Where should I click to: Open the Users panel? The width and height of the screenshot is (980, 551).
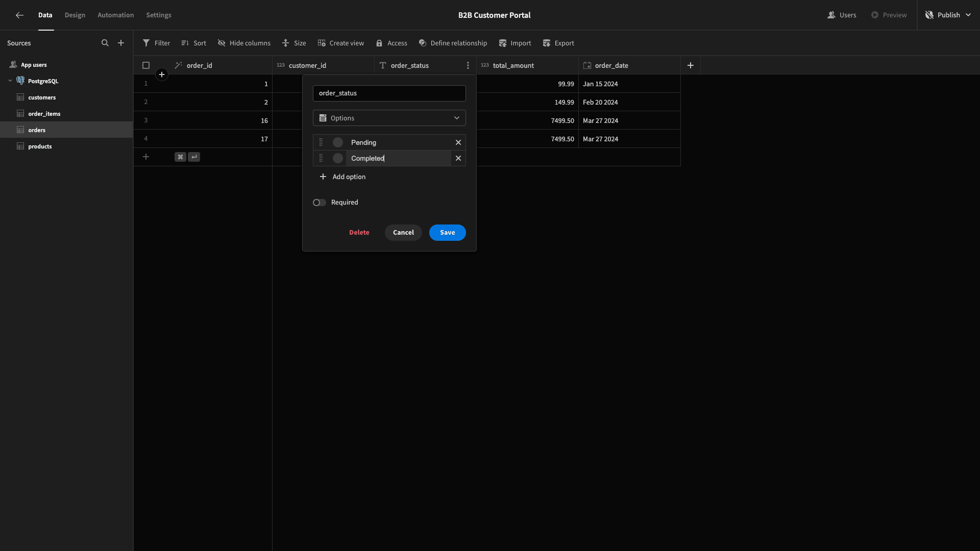(842, 15)
